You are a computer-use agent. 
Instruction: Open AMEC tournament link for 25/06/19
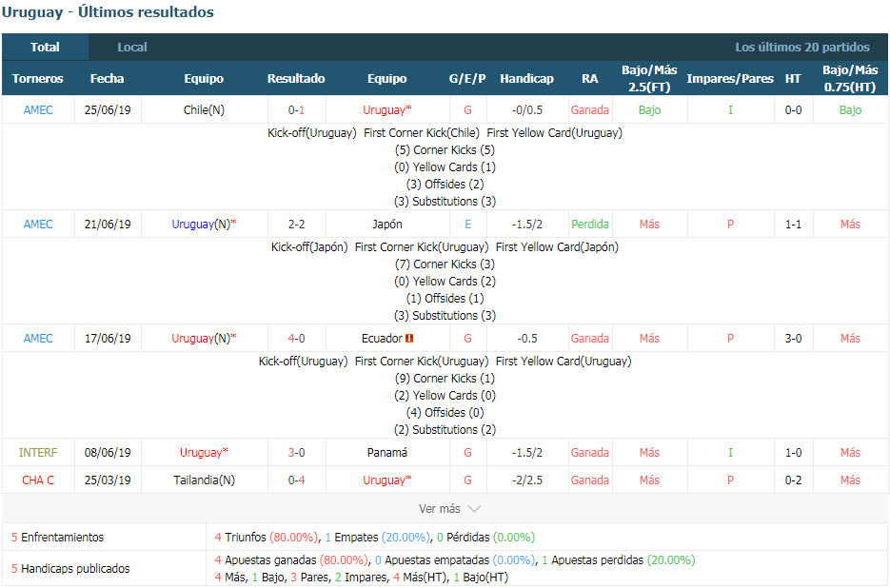pyautogui.click(x=38, y=110)
